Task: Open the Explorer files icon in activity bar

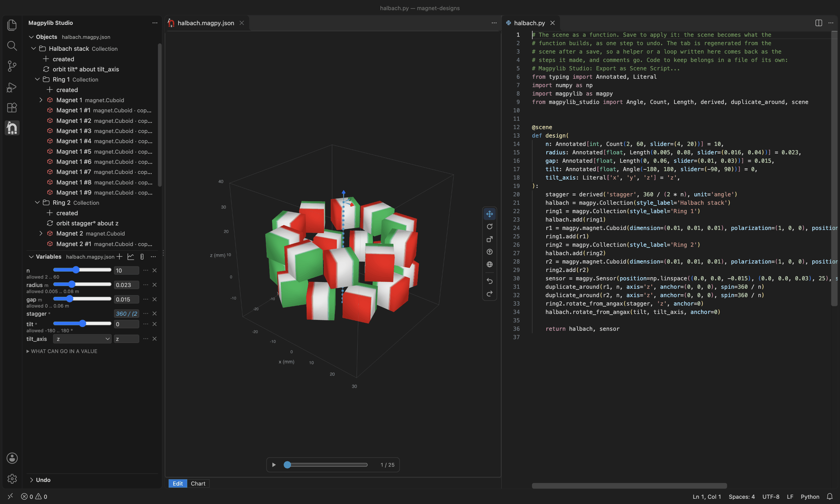Action: (12, 25)
